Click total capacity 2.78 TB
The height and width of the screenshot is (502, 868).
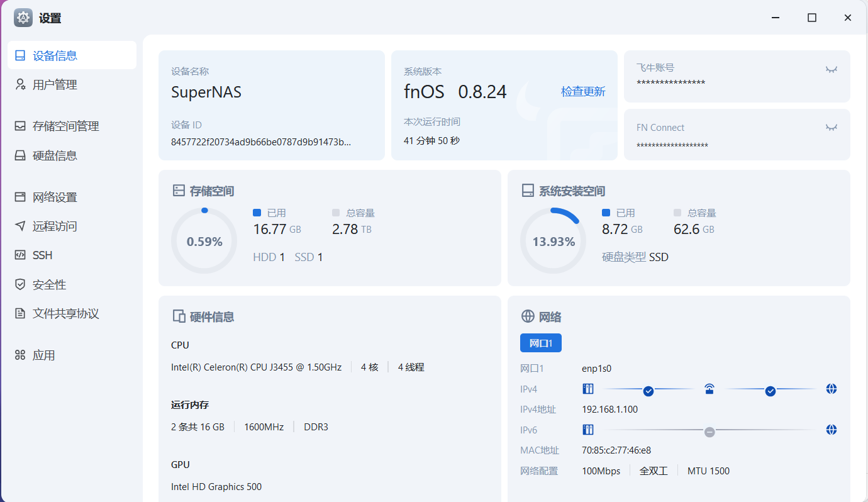coord(352,230)
